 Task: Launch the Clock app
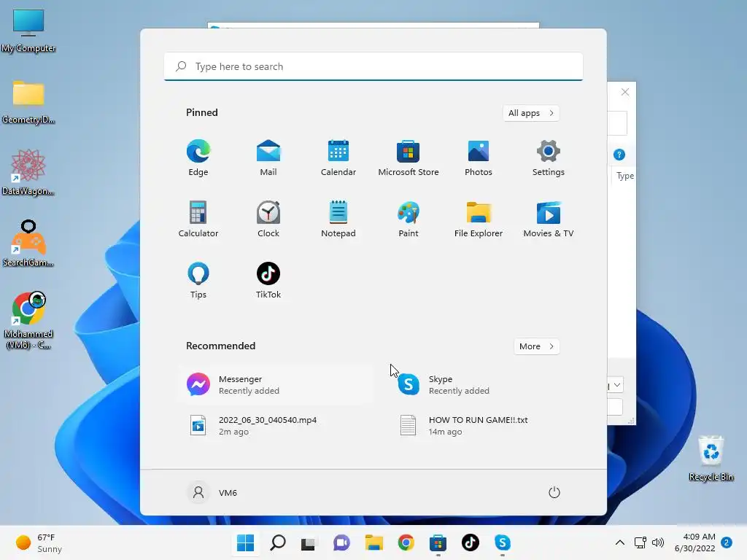coord(268,219)
